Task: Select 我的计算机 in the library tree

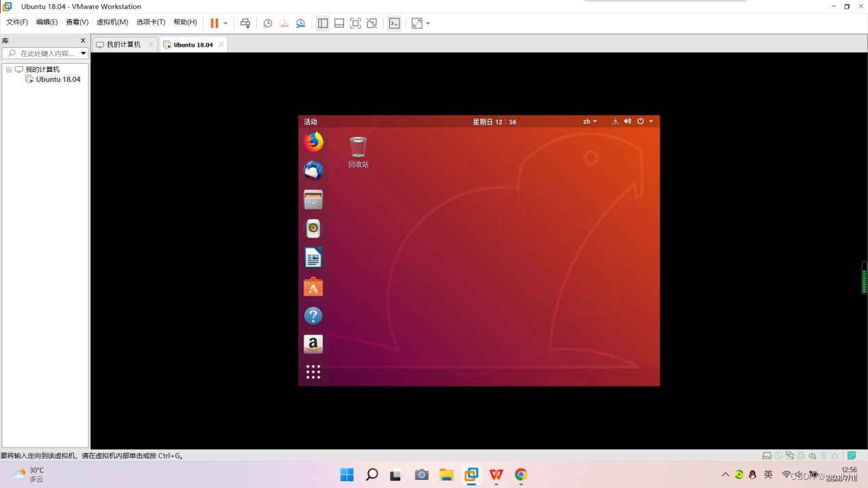Action: point(42,70)
